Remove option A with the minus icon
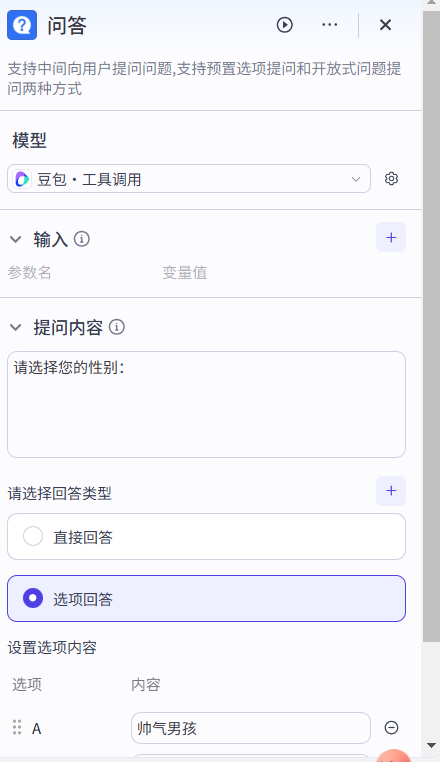440x762 pixels. pyautogui.click(x=391, y=727)
